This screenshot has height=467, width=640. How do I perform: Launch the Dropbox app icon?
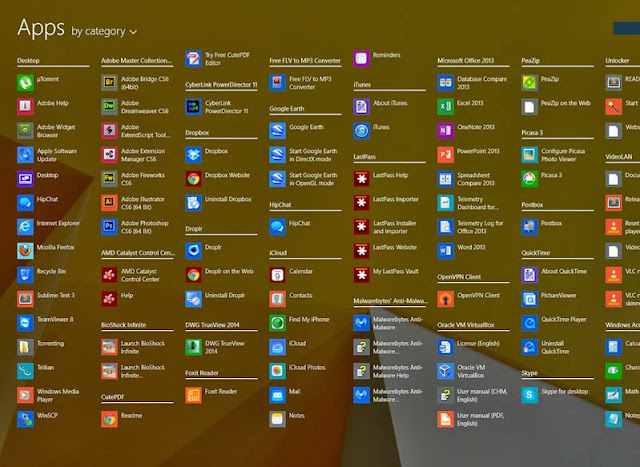coord(193,155)
